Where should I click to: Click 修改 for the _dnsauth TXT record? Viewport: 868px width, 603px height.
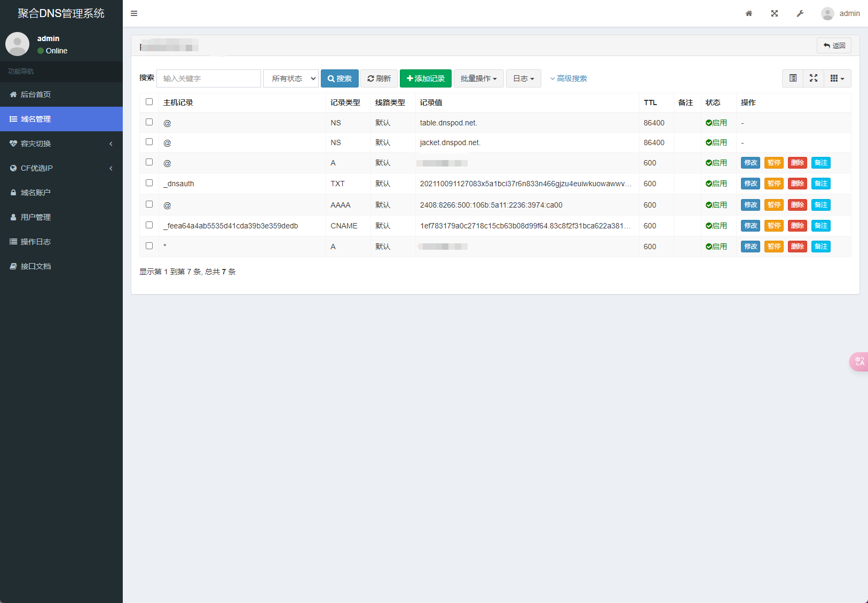click(751, 184)
